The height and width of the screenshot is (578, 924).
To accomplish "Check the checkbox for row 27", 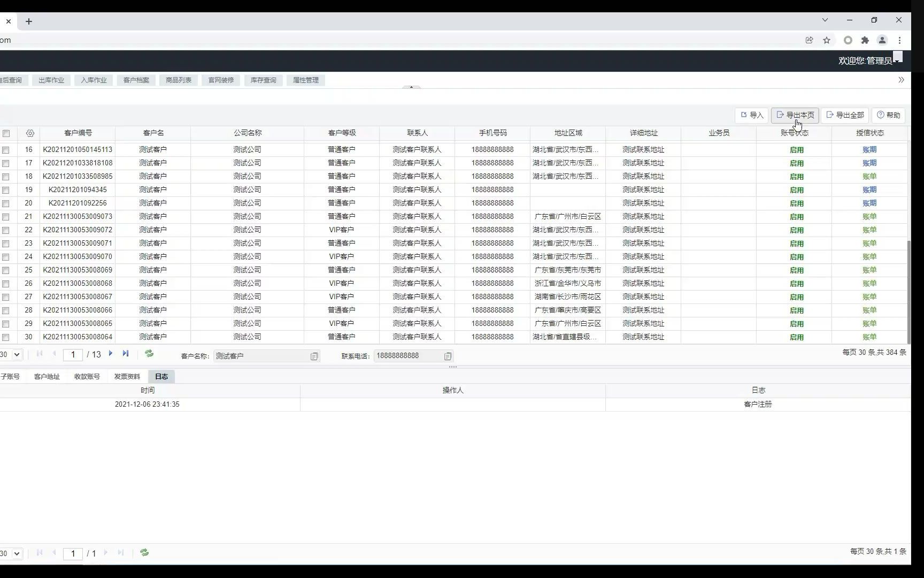I will [6, 297].
